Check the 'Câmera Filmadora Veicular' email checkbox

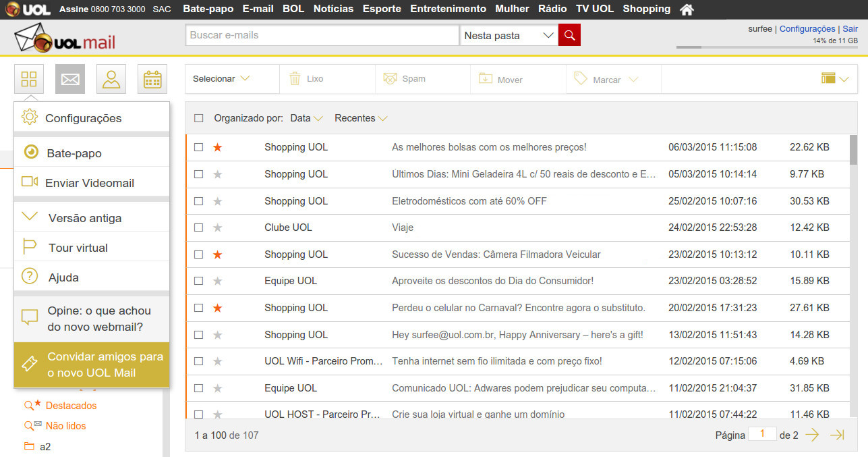pyautogui.click(x=198, y=254)
